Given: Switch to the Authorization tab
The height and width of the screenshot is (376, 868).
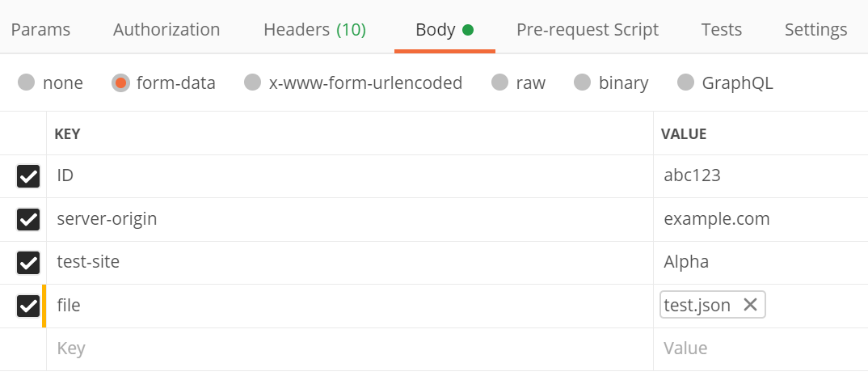Looking at the screenshot, I should coord(166,30).
